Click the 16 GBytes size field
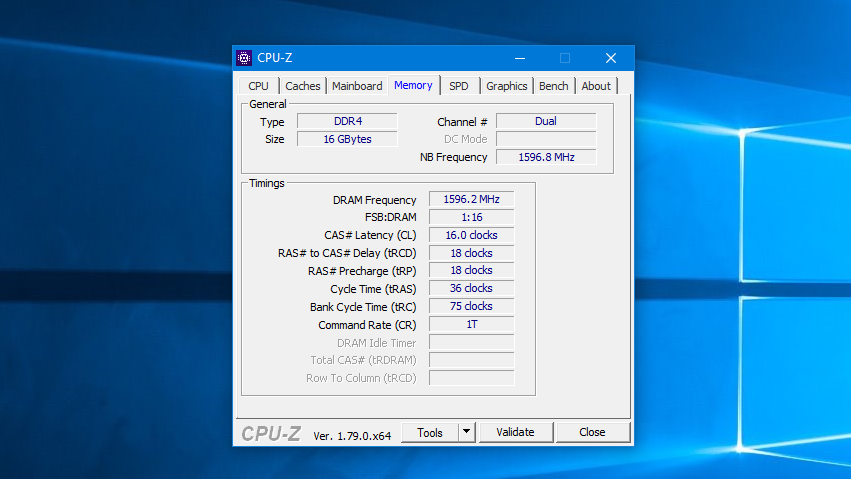Viewport: 851px width, 479px height. pos(347,139)
